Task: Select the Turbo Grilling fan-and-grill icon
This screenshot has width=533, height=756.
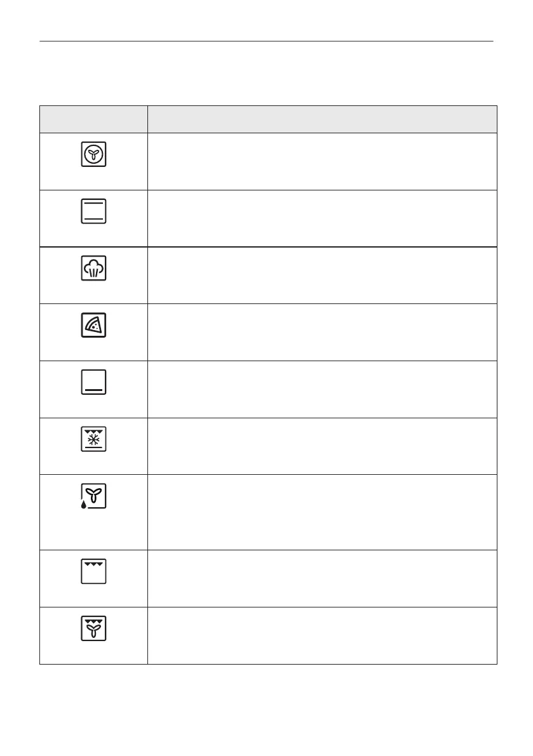Action: [x=93, y=629]
